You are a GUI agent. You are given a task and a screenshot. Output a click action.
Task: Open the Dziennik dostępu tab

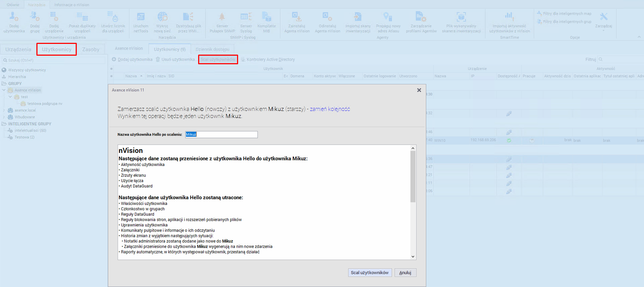[212, 49]
